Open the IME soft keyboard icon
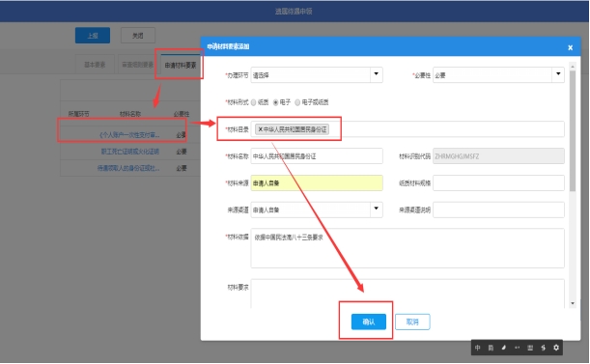This screenshot has width=590, height=364. [530, 348]
